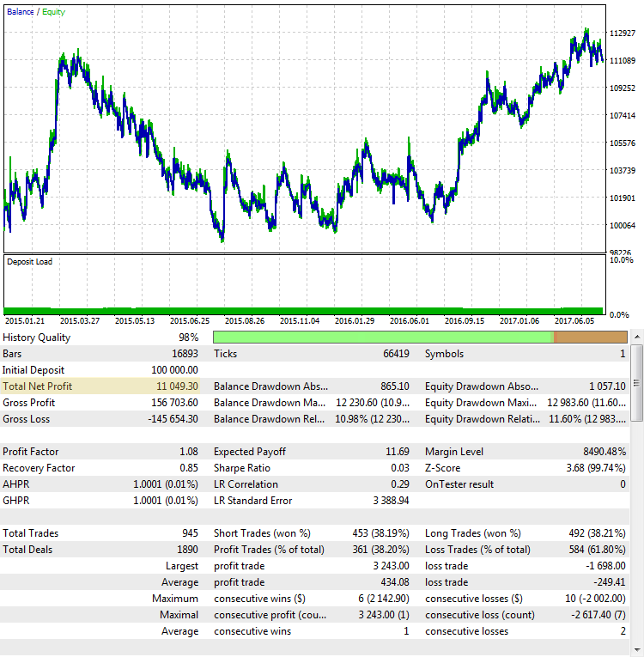Click the consecutive losses ($) value 10 (-2 002.00)
644x657 pixels.
coord(595,599)
